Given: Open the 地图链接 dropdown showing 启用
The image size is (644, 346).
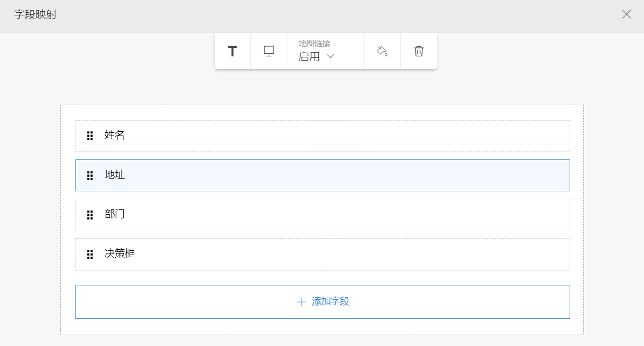Looking at the screenshot, I should point(316,56).
